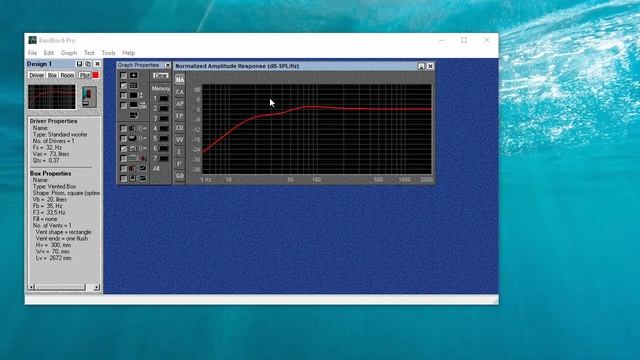Toggle the checkbox in the Memory 4 row

123,129
